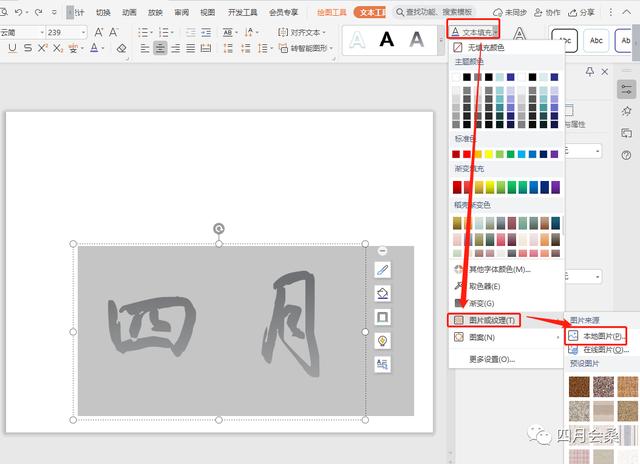This screenshot has height=464, width=640.
Task: Select the shape outline square floating icon
Action: (382, 317)
